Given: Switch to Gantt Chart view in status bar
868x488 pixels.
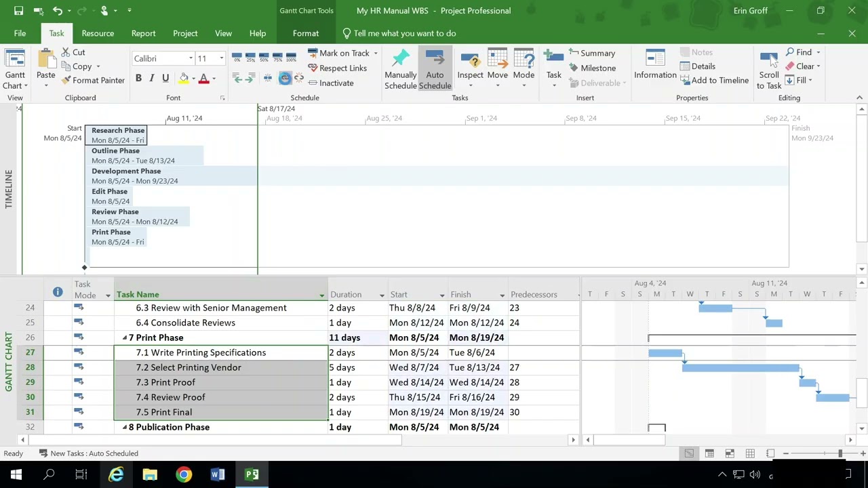Looking at the screenshot, I should [689, 453].
